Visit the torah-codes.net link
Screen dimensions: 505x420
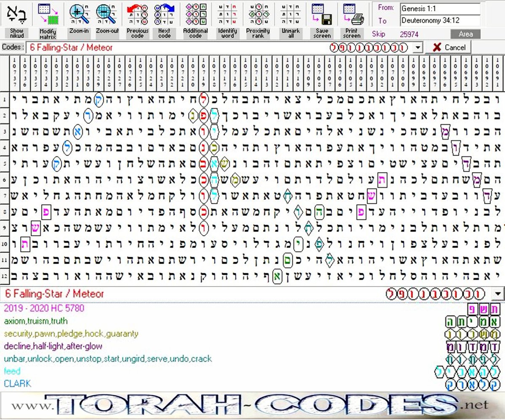(x=252, y=405)
